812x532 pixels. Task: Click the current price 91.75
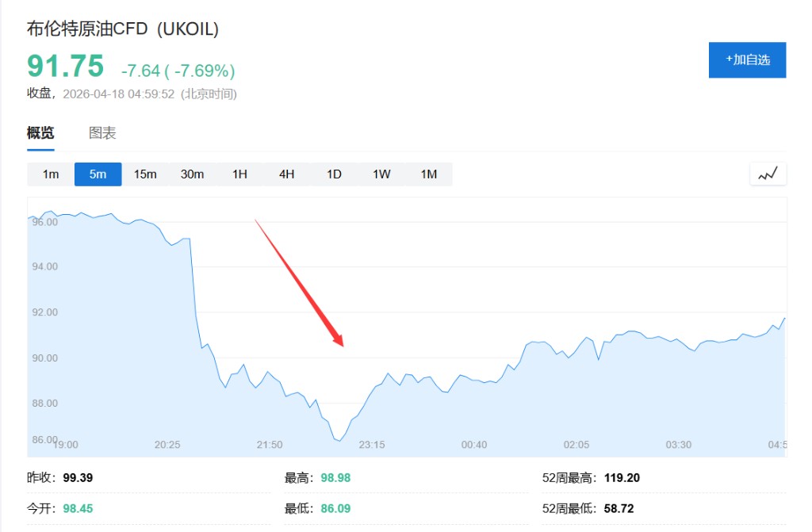click(65, 67)
